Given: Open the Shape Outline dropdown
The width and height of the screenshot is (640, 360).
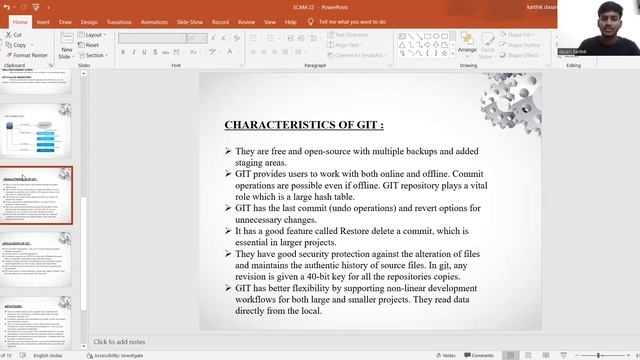Looking at the screenshot, I should click(522, 45).
